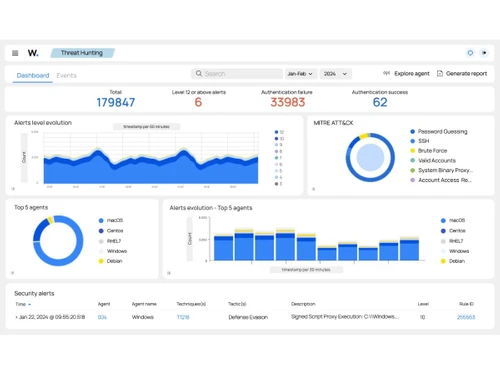Toggle macOS in Top 5 agents legend
This screenshot has width=500, height=375.
pos(111,220)
